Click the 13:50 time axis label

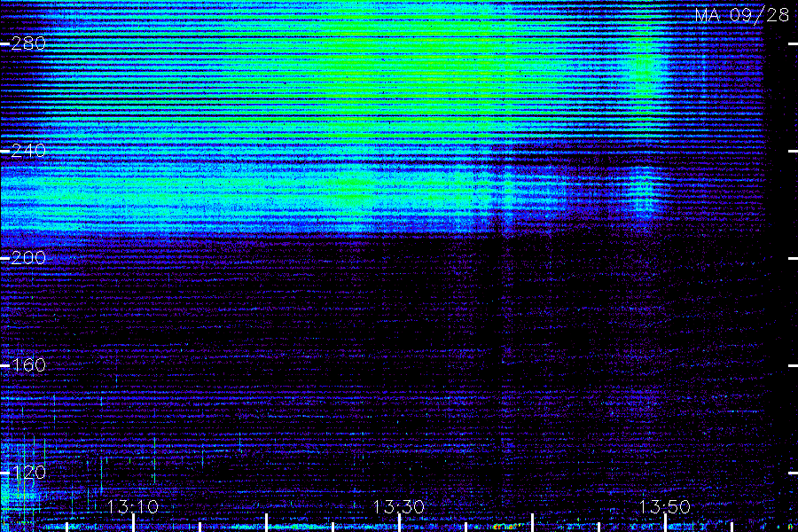(664, 507)
